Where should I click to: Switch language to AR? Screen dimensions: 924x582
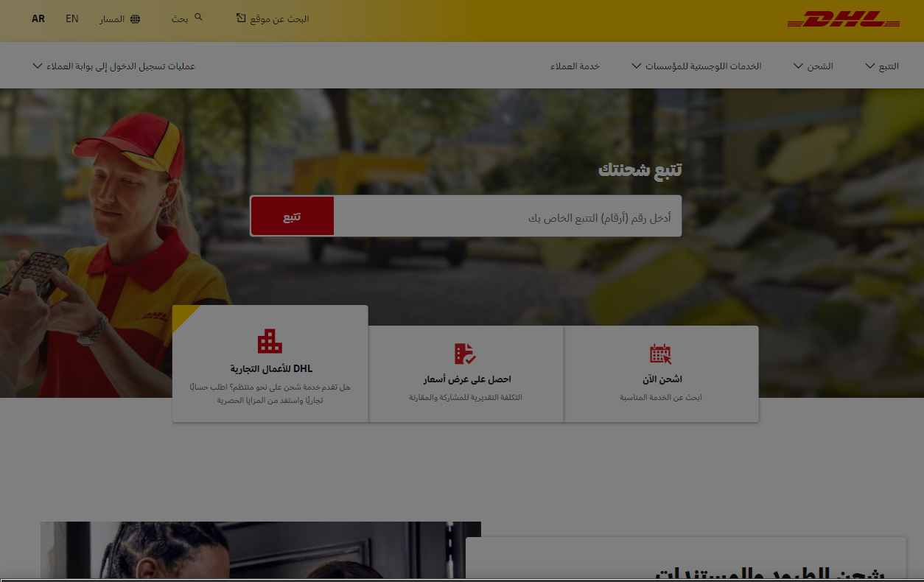click(x=38, y=19)
